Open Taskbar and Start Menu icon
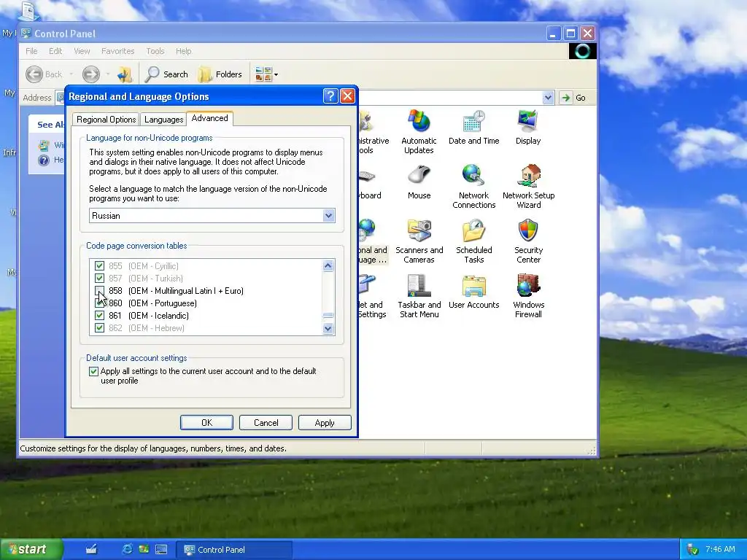This screenshot has width=747, height=560. pyautogui.click(x=419, y=296)
